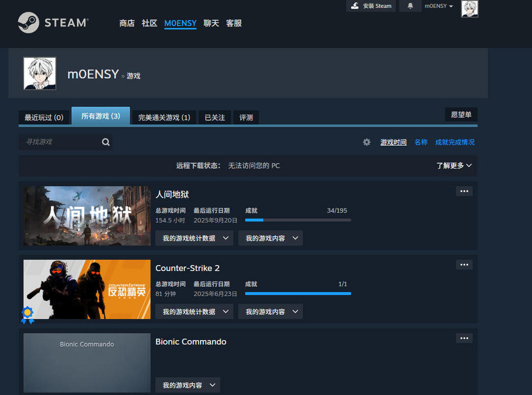Switch to the 完美通关游戏 (1) tab
532x395 pixels.
click(x=164, y=117)
